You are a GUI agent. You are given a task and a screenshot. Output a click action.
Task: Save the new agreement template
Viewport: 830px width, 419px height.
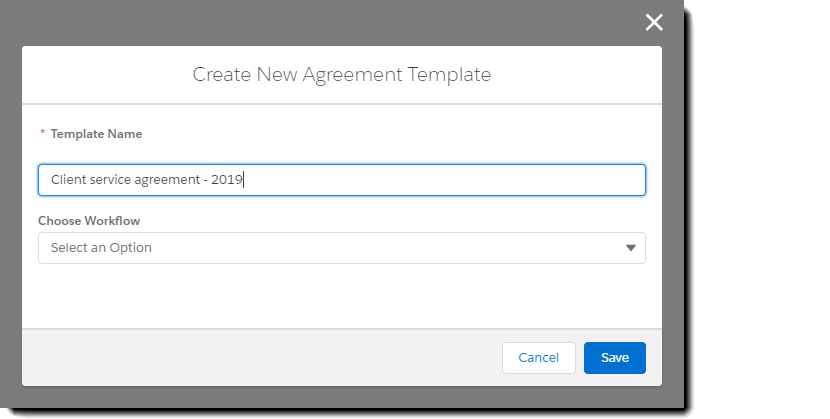click(614, 358)
